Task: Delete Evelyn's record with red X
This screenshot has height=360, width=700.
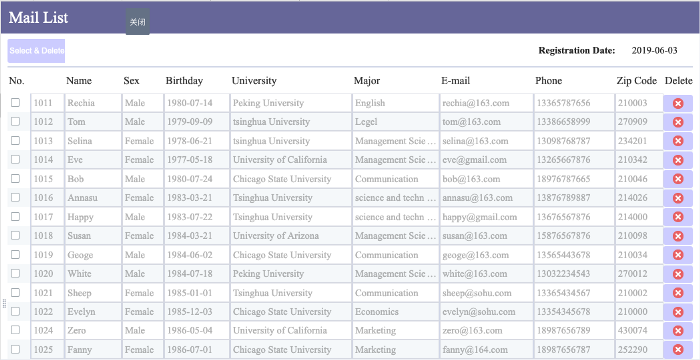Action: (x=678, y=312)
